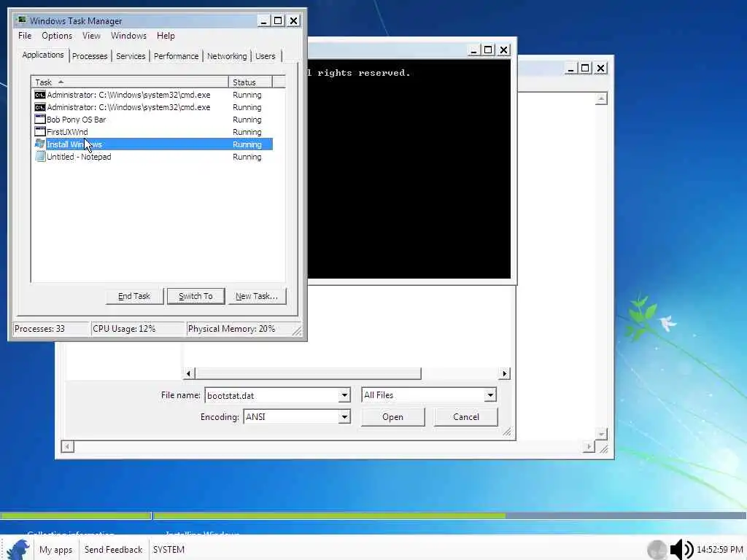Click Notepad vertical scrollbar up arrow
Image resolution: width=747 pixels, height=560 pixels.
click(601, 98)
